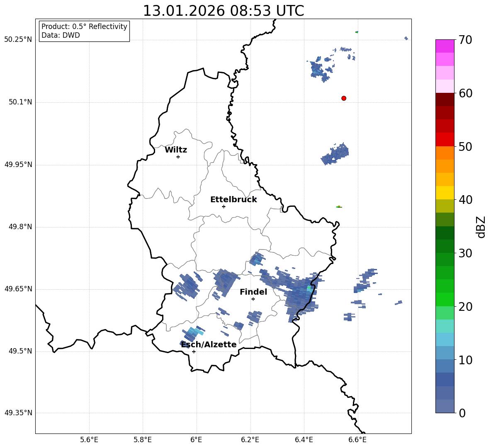Viewport: 491px width, 448px height.
Task: Click the 0 colorbar tick label
Action: [462, 413]
